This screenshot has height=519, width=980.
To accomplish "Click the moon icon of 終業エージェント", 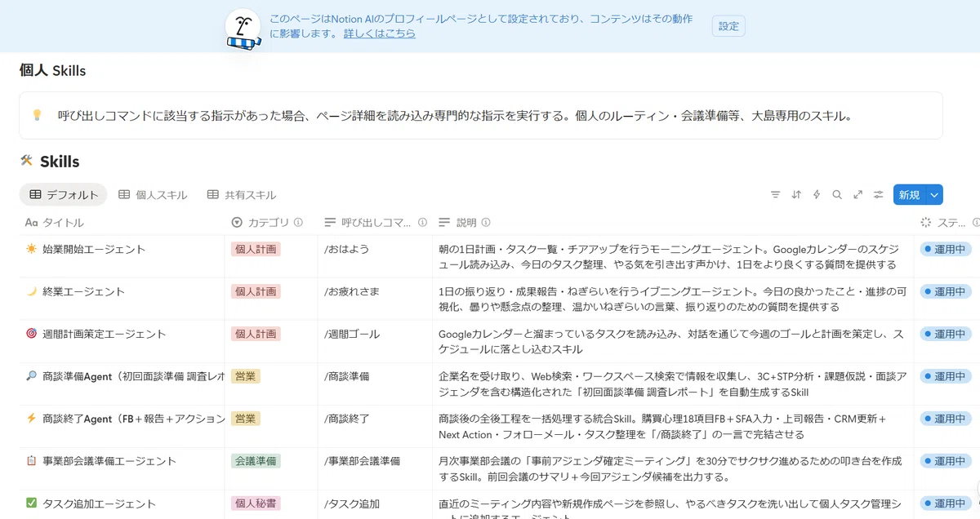I will coord(32,291).
